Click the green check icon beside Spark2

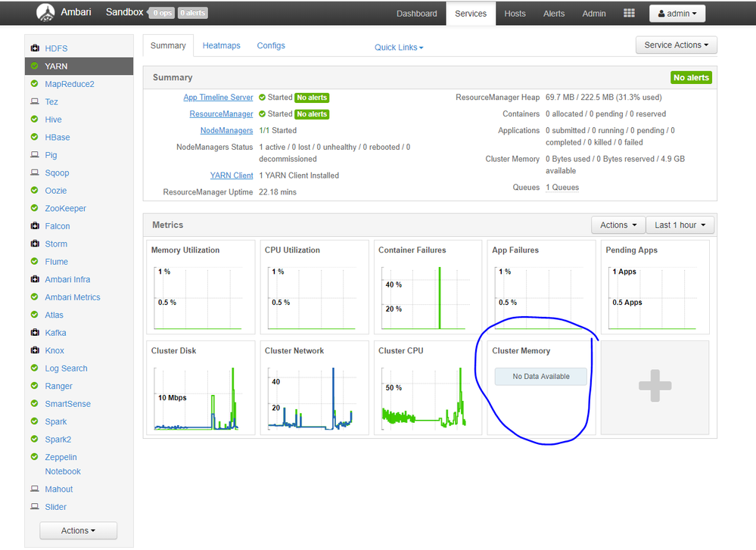(34, 439)
